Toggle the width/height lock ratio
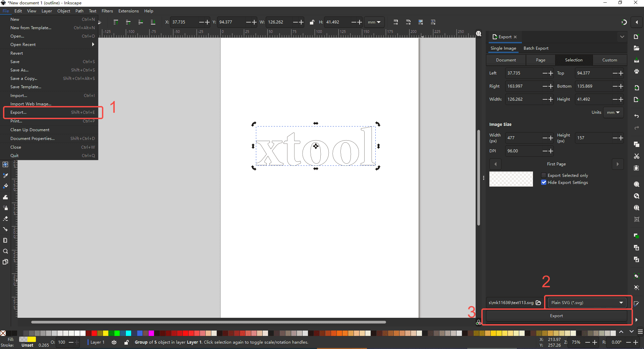The width and height of the screenshot is (644, 349). click(312, 22)
